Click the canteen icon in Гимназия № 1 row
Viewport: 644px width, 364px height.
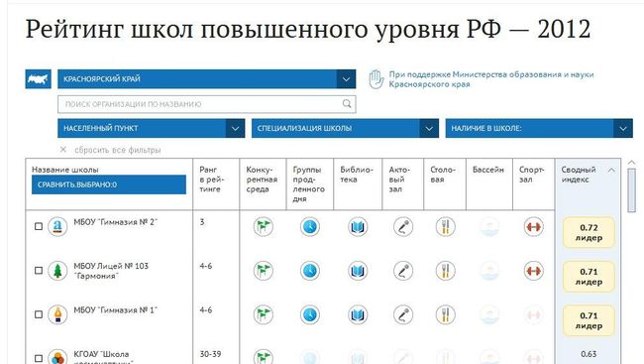point(445,314)
